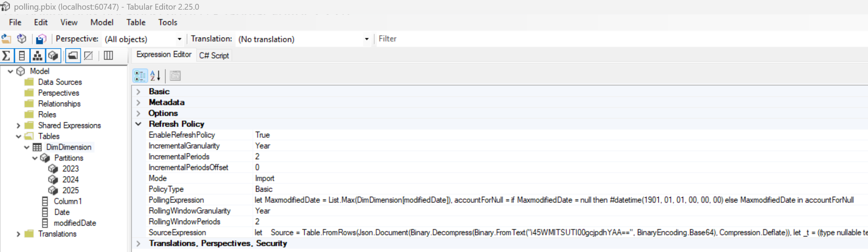Screen dimensions: 868x252
Task: Toggle the show columns filter button
Action: pos(22,56)
